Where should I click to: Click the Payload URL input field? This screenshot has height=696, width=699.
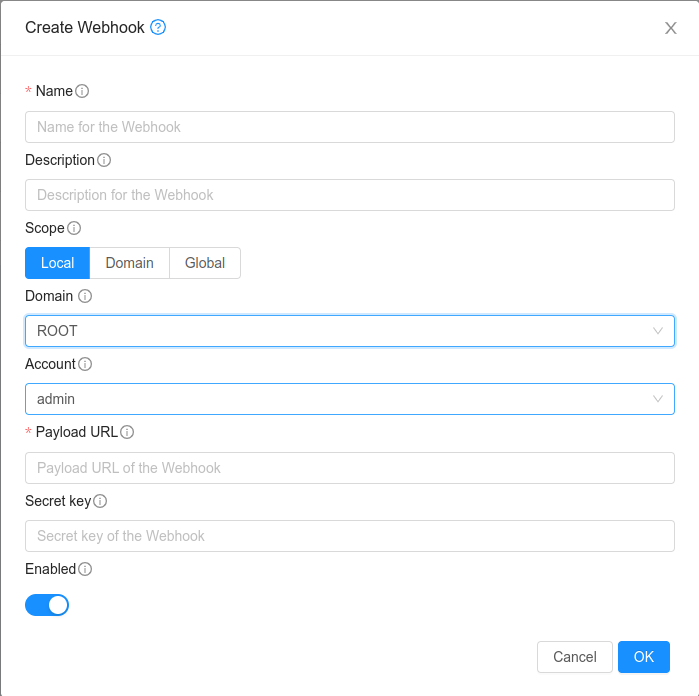(x=349, y=468)
